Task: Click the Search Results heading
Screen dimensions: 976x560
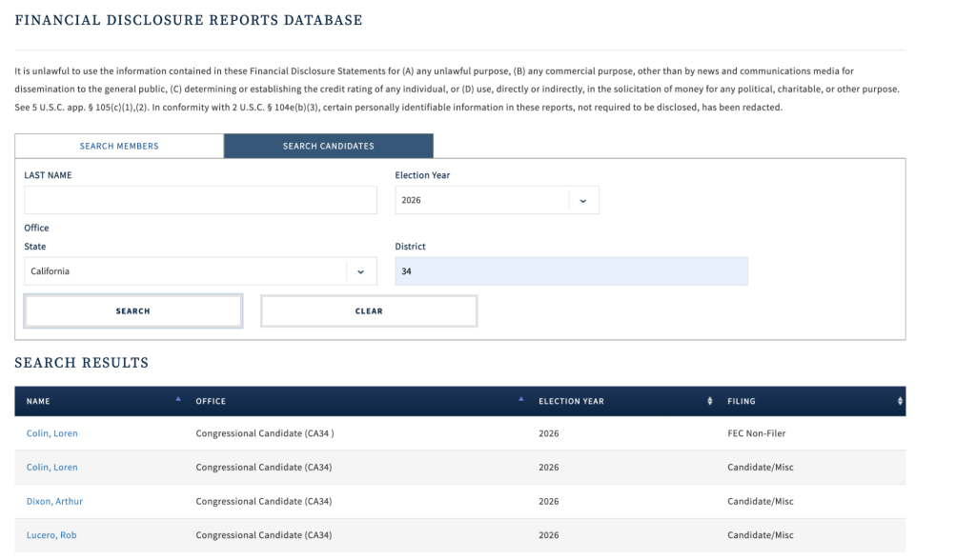Action: point(82,363)
